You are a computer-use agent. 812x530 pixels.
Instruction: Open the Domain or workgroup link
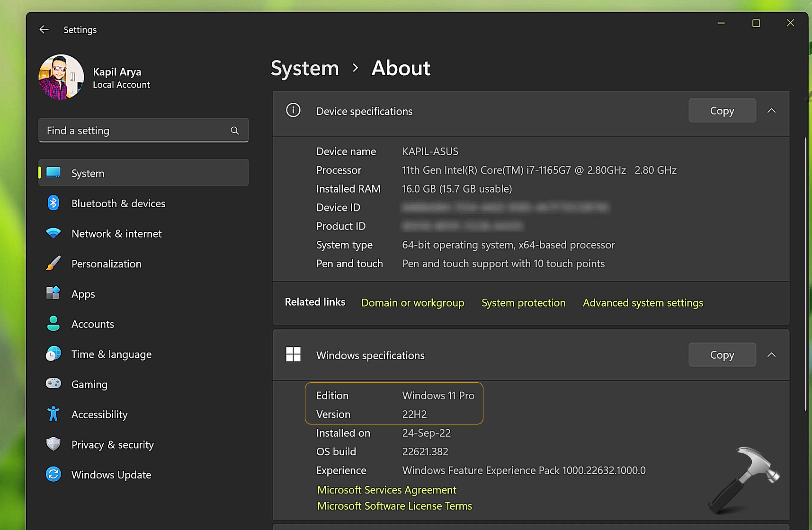coord(412,303)
